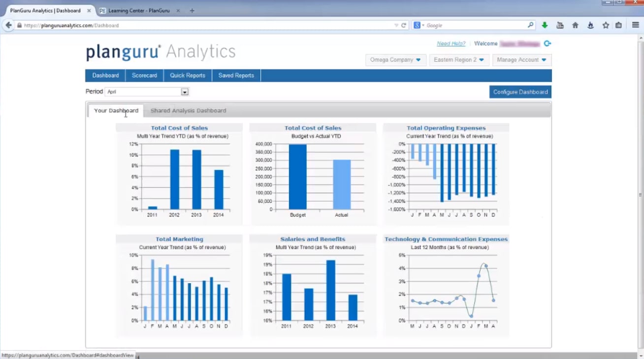The image size is (644, 359).
Task: Select the Scorecard menu item
Action: coord(144,75)
